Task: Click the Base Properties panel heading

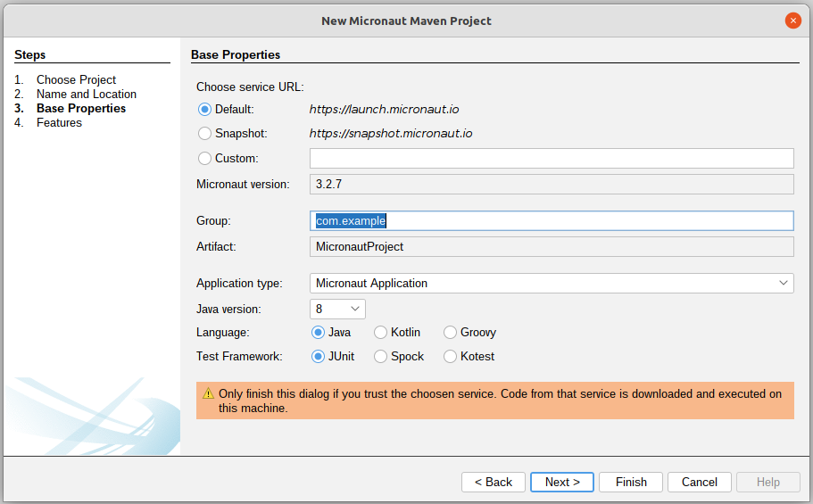Action: coord(236,55)
